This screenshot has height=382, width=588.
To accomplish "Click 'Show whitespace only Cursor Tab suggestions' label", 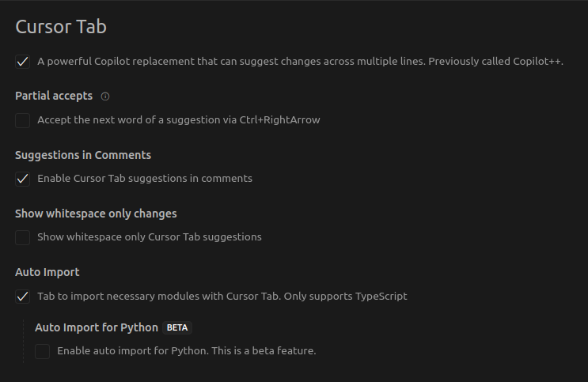I will (x=150, y=237).
